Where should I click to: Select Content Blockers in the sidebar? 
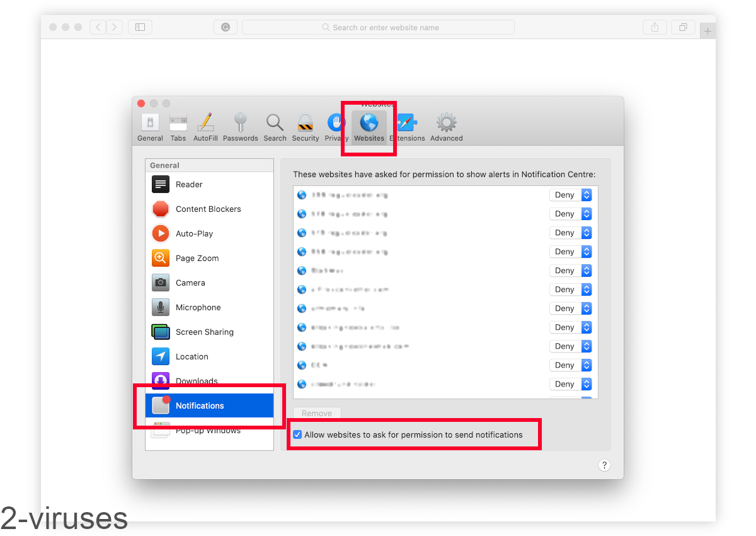(208, 209)
